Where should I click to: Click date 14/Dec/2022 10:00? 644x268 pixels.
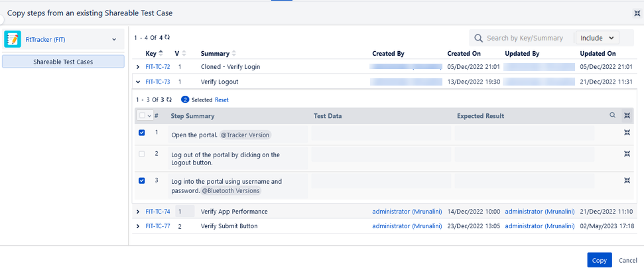[474, 212]
